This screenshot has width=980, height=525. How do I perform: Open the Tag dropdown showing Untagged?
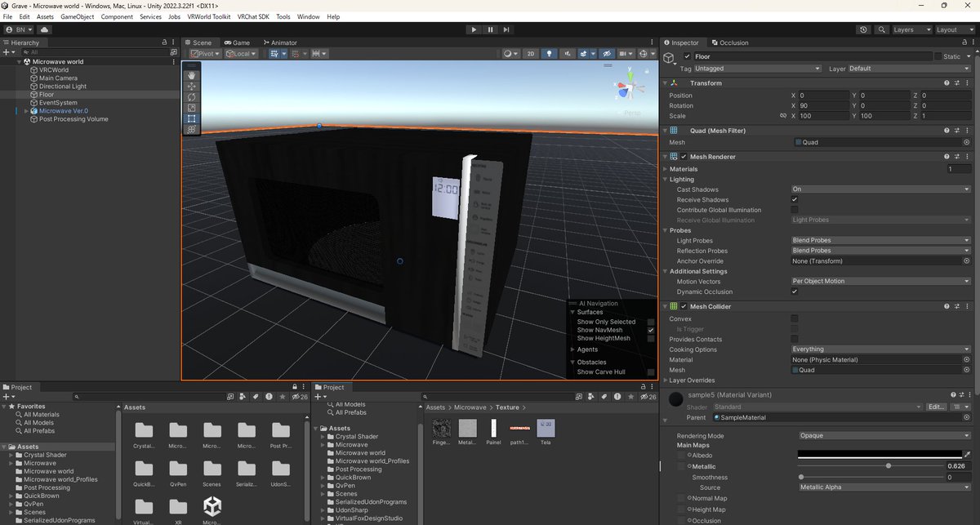click(x=757, y=69)
